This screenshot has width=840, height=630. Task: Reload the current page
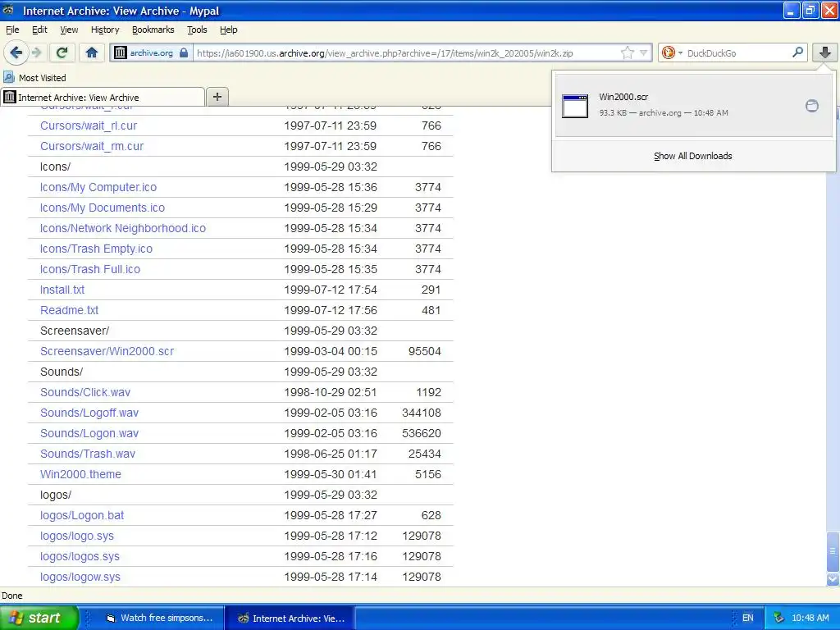click(62, 52)
